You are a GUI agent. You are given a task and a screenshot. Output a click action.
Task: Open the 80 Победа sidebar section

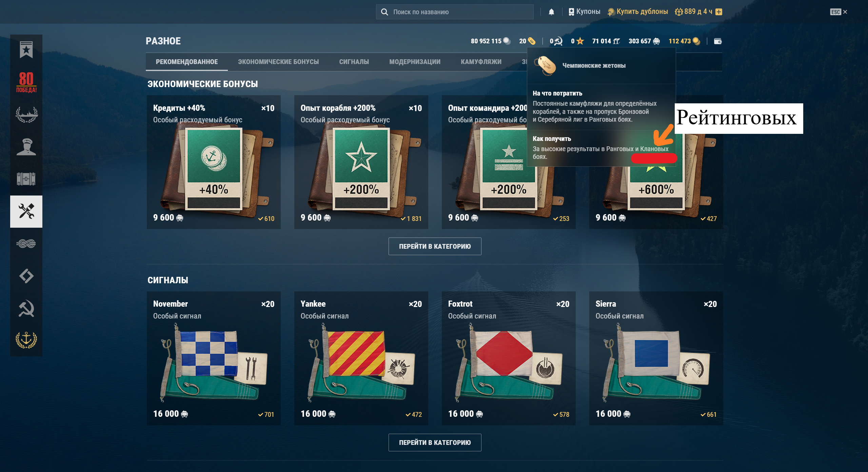[26, 82]
